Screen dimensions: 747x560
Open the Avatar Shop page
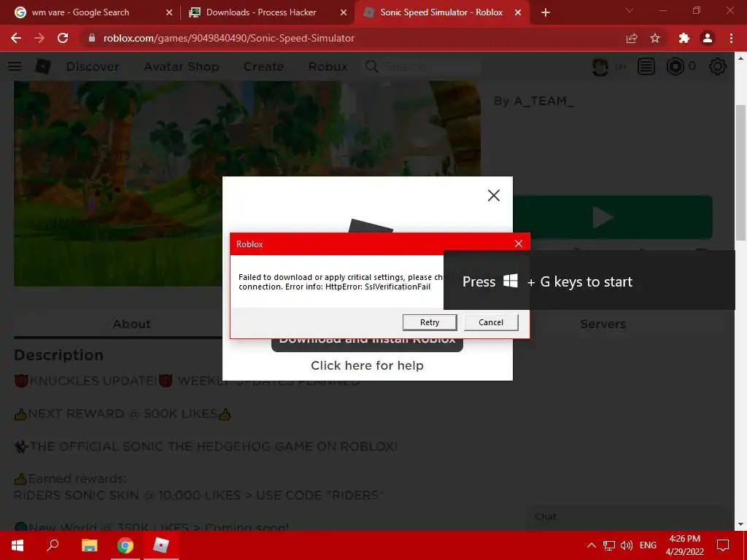[x=182, y=66]
